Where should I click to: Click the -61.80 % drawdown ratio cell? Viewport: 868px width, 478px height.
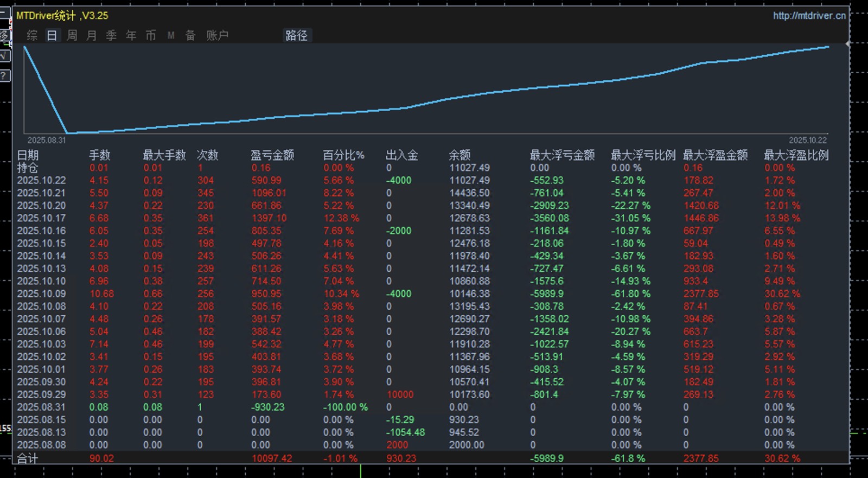[631, 294]
